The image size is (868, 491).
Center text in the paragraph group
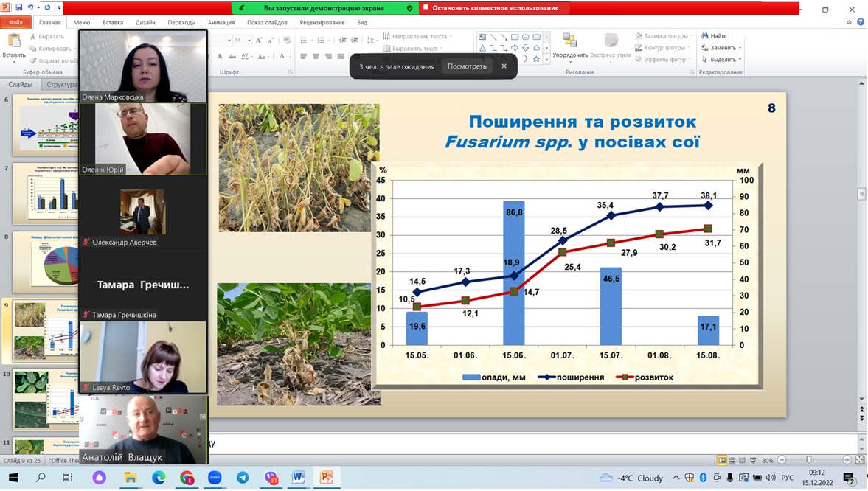pos(316,56)
